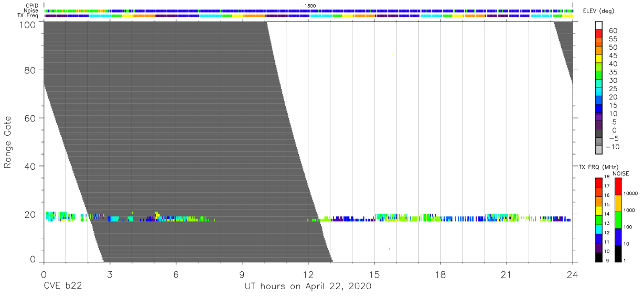Click the x-axis hour label '18'
The height and width of the screenshot is (297, 644).
click(x=441, y=274)
